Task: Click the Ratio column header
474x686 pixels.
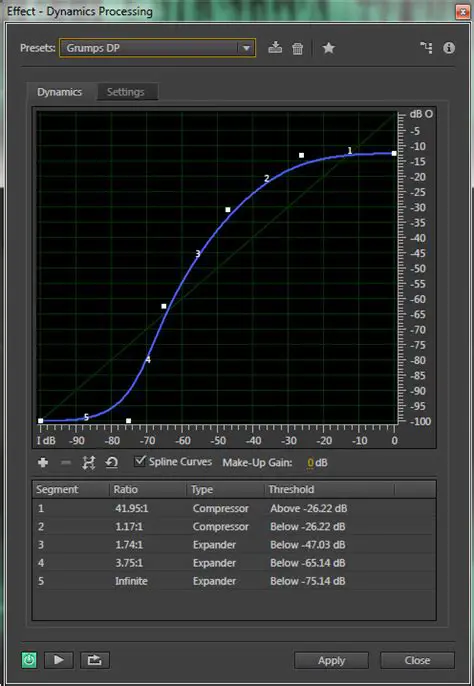Action: coord(148,489)
